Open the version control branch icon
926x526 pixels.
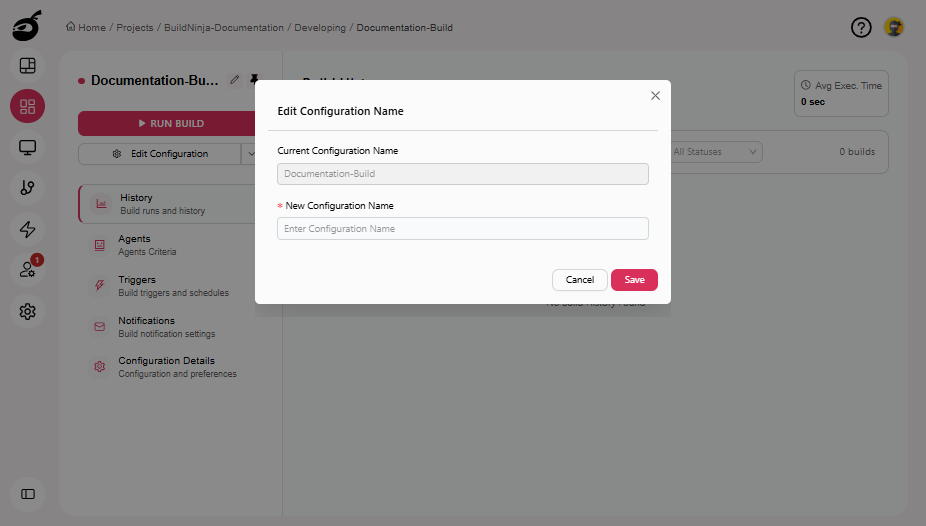click(28, 188)
